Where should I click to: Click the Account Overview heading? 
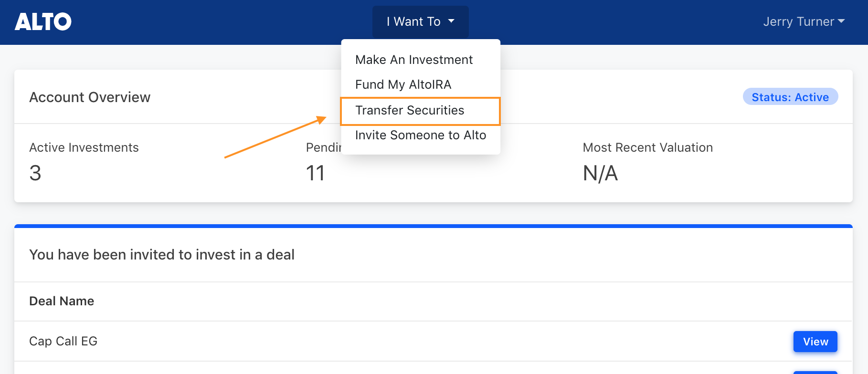pyautogui.click(x=90, y=97)
